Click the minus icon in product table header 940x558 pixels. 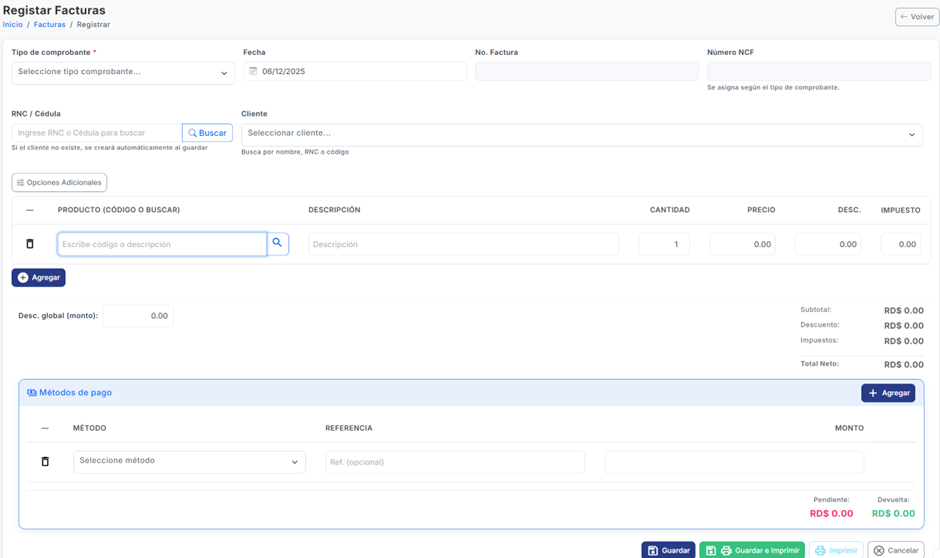point(30,210)
